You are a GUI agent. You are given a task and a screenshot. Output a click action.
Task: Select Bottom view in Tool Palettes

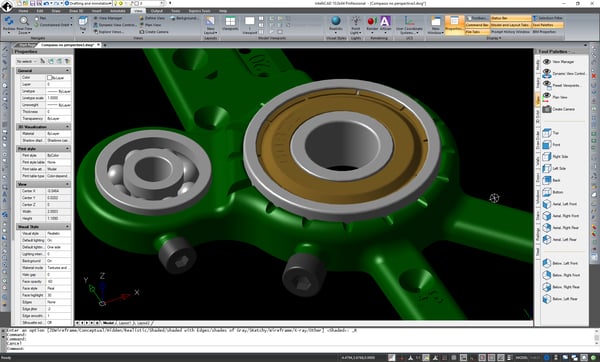(x=553, y=192)
